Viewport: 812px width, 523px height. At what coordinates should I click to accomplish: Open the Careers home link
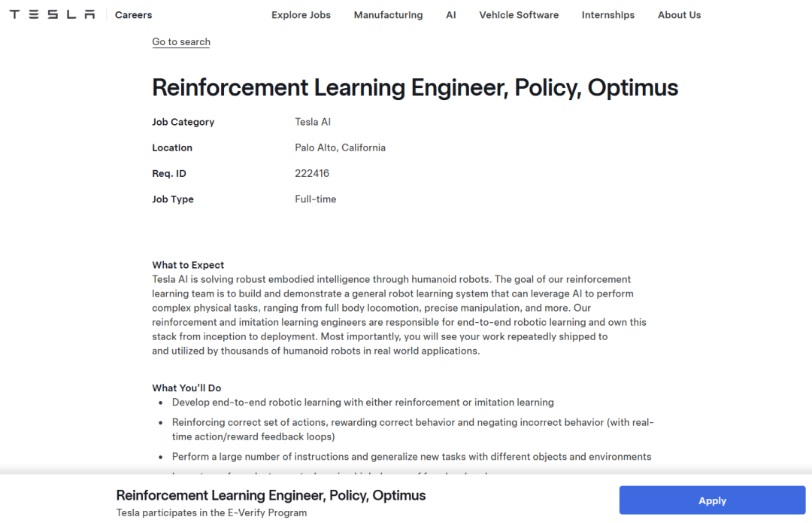click(x=133, y=15)
